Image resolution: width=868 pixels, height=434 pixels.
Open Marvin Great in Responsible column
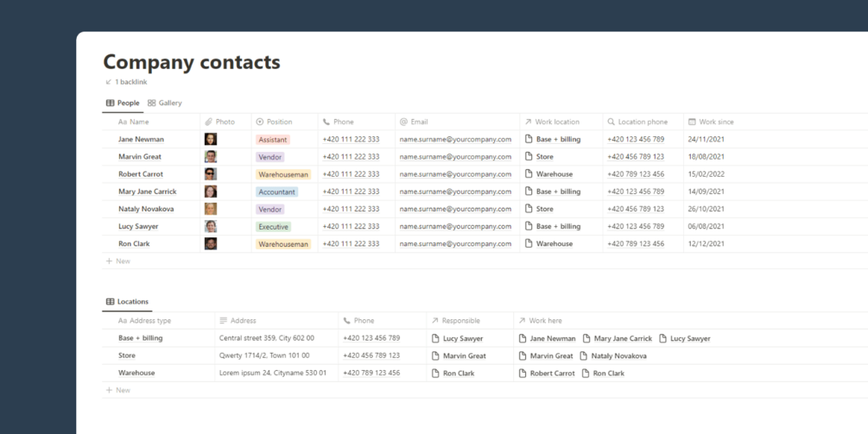click(x=459, y=356)
